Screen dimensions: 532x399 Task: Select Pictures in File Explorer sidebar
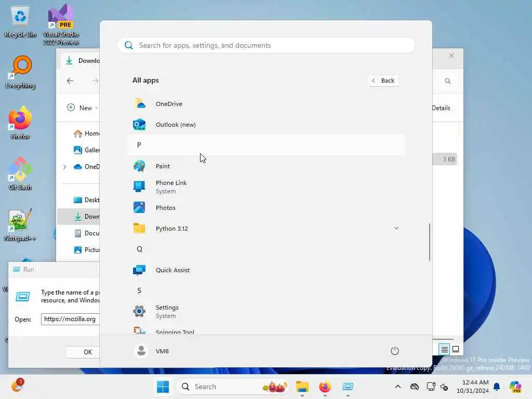[87, 250]
